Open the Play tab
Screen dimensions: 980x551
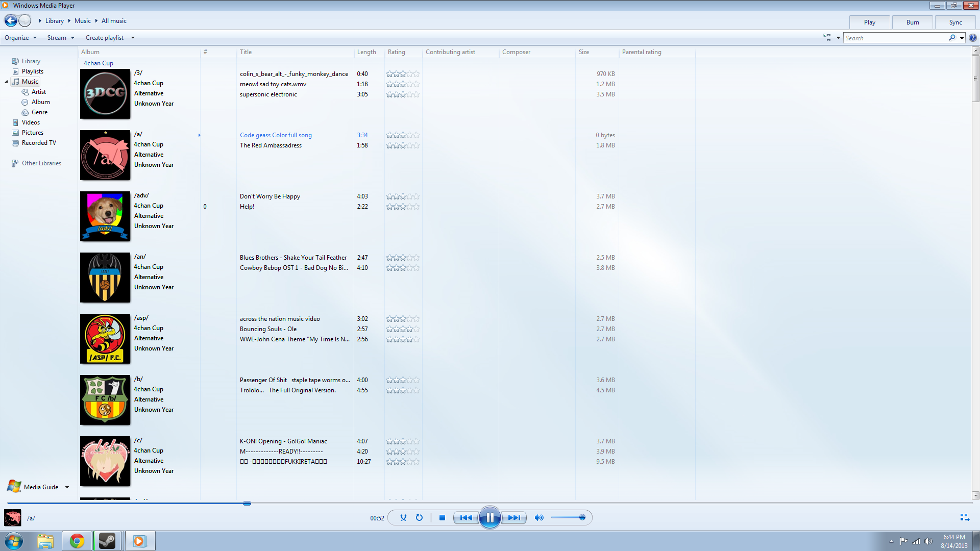pyautogui.click(x=870, y=22)
